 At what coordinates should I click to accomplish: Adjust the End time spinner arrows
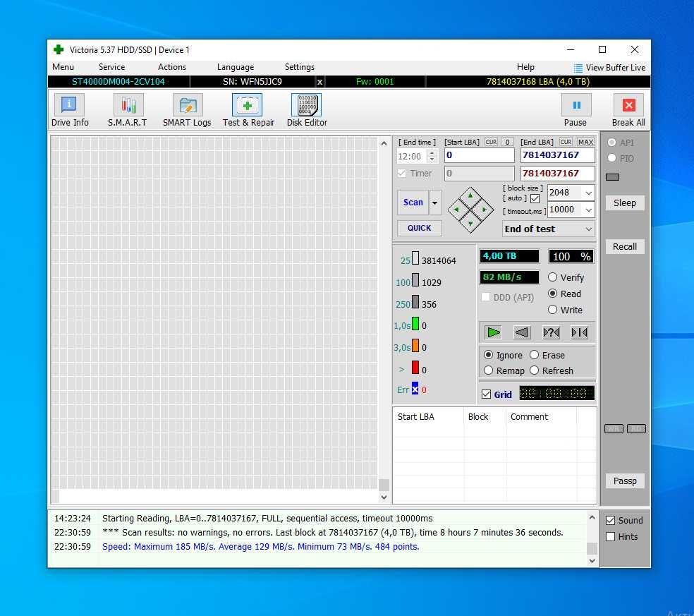click(x=432, y=156)
